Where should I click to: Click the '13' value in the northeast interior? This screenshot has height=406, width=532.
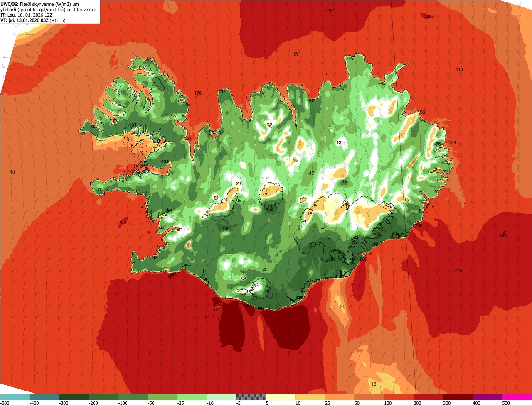coord(339,142)
